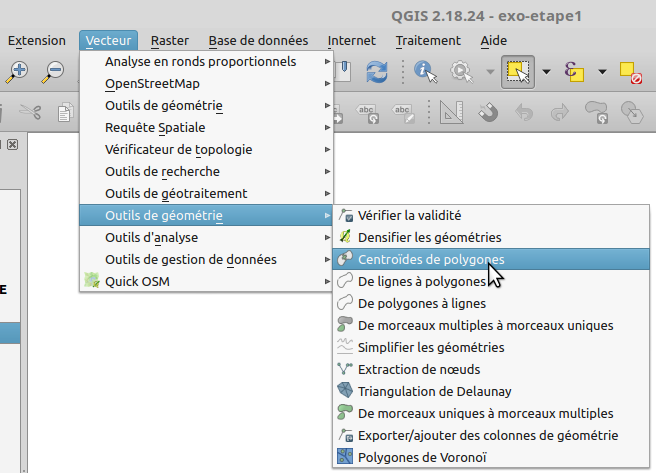Close the left panel with X button
This screenshot has width=656, height=473.
13,145
